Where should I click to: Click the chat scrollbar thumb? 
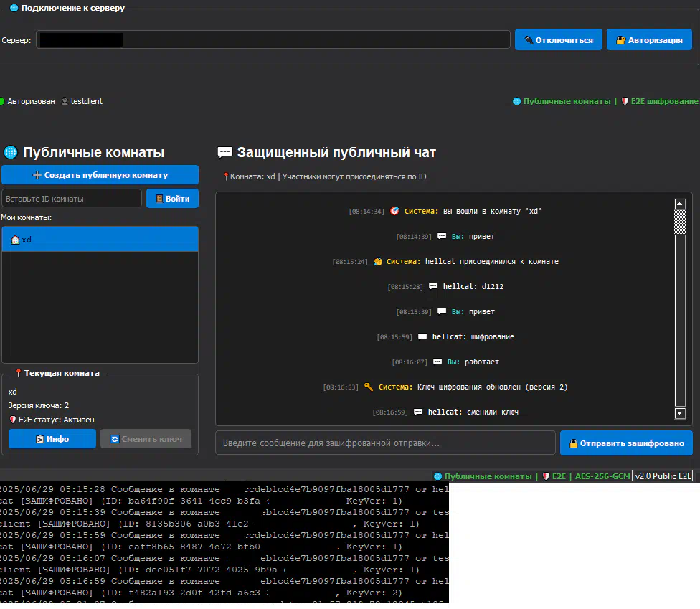(680, 222)
